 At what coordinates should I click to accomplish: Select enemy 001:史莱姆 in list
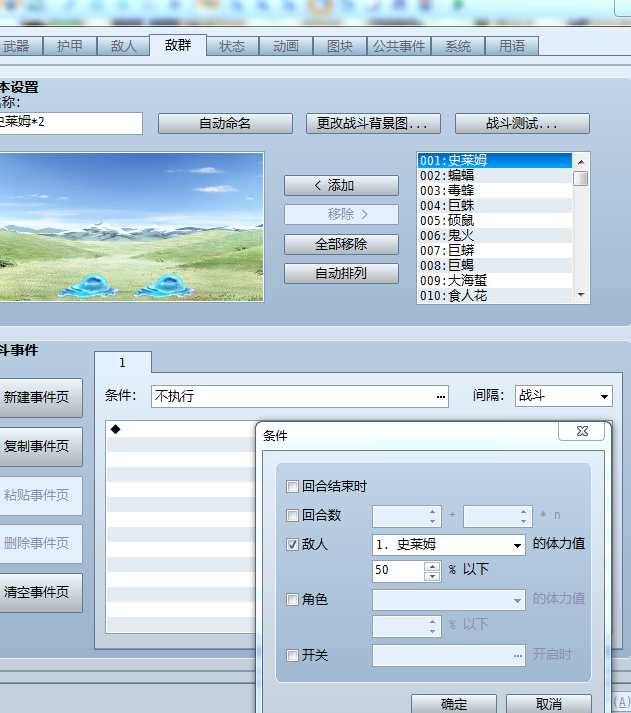tap(495, 161)
